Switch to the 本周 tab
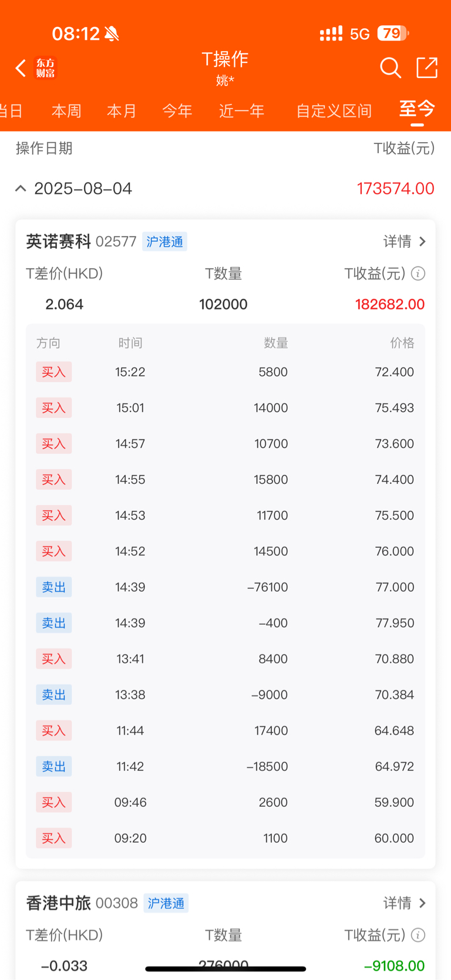The image size is (451, 980). point(66,111)
